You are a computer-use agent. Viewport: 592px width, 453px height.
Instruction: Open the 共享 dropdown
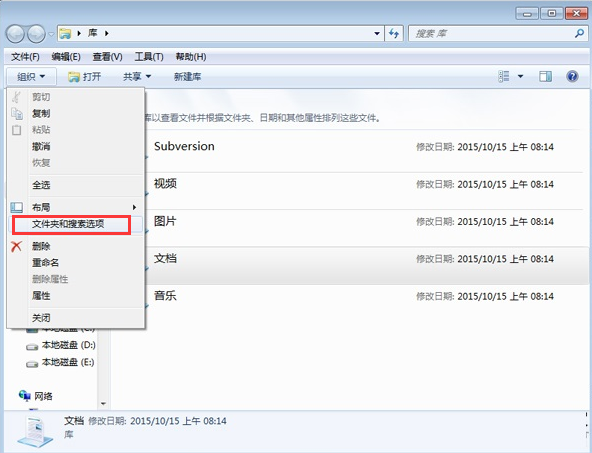[x=137, y=77]
